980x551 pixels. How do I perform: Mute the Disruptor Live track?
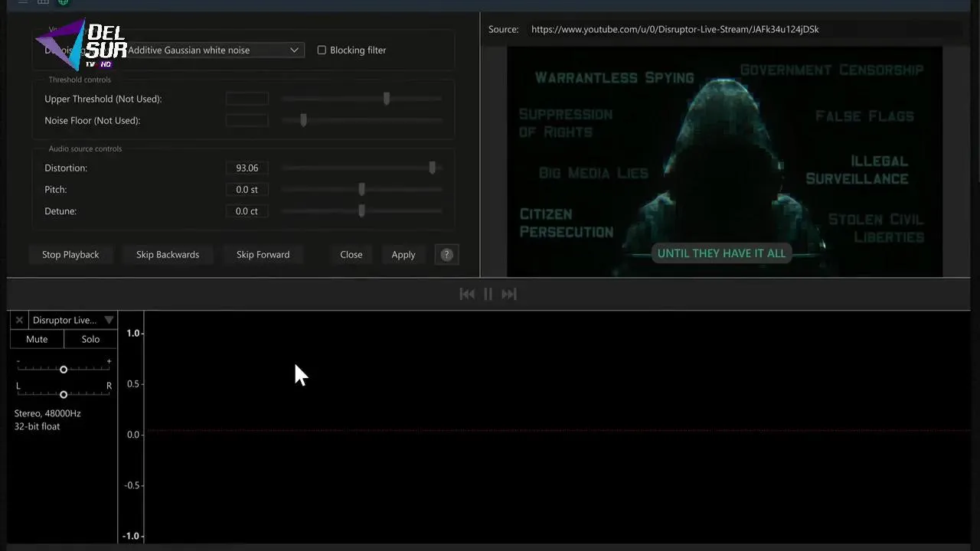pos(37,339)
